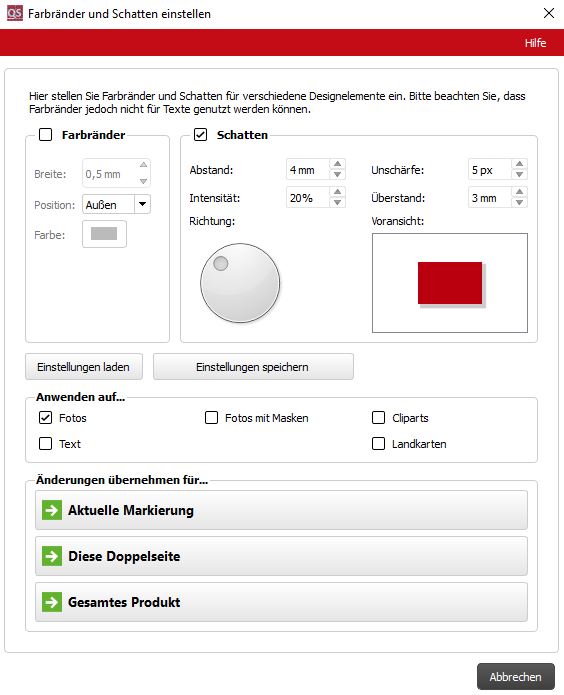
Task: Click the green arrow icon beside Gesamtes Produkt
Action: 52,602
